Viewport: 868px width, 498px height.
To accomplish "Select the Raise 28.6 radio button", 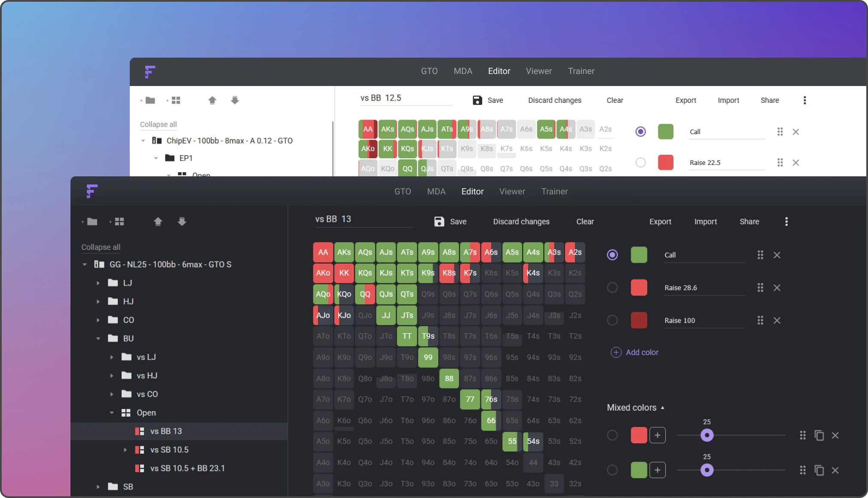I will click(x=612, y=288).
